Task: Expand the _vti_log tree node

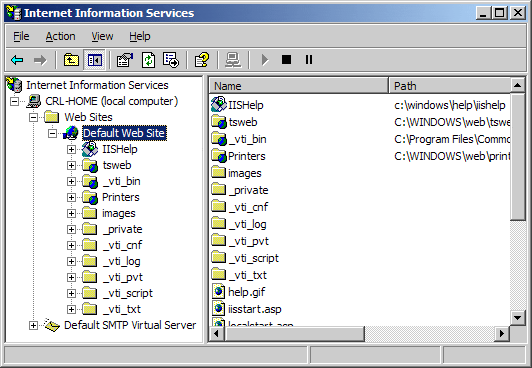Action: (71, 261)
